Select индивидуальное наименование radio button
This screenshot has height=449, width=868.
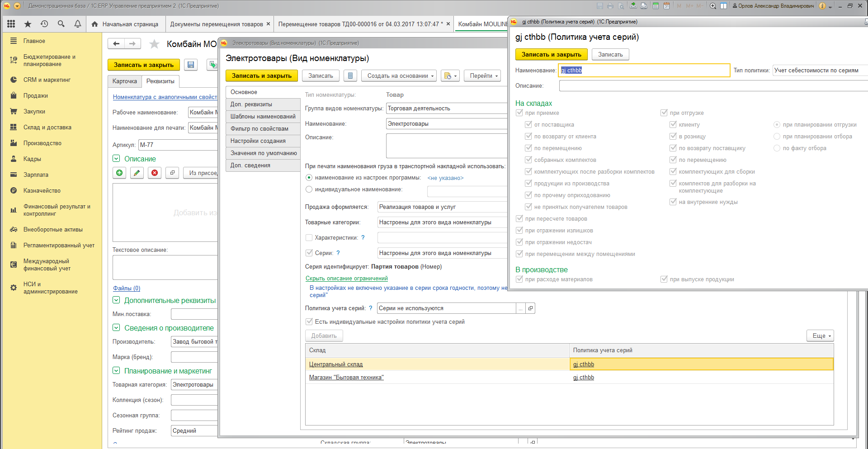[x=309, y=189]
